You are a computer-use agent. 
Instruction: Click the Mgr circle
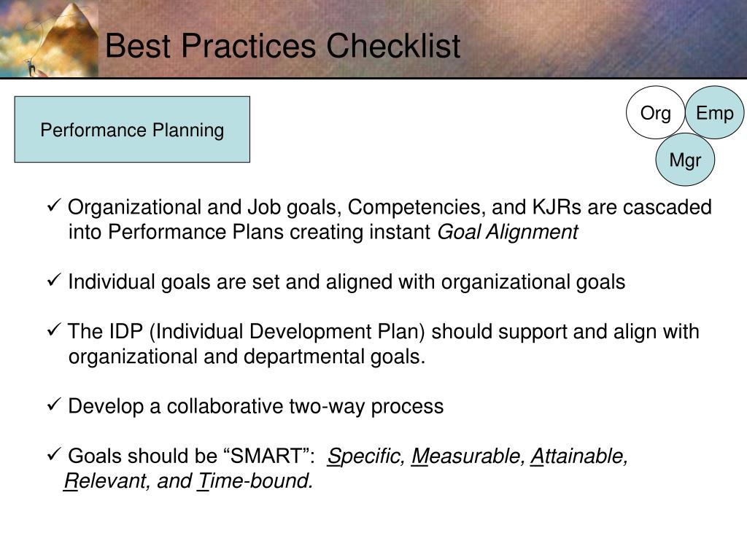[685, 160]
